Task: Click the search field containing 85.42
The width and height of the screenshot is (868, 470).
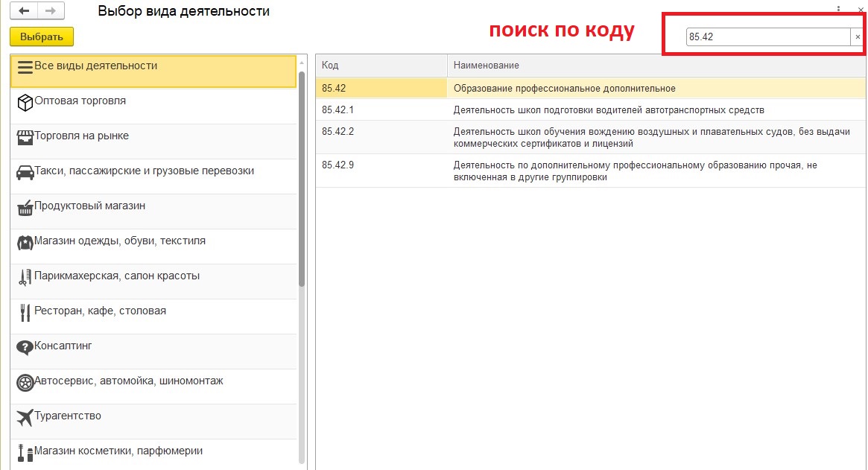Action: click(x=767, y=36)
